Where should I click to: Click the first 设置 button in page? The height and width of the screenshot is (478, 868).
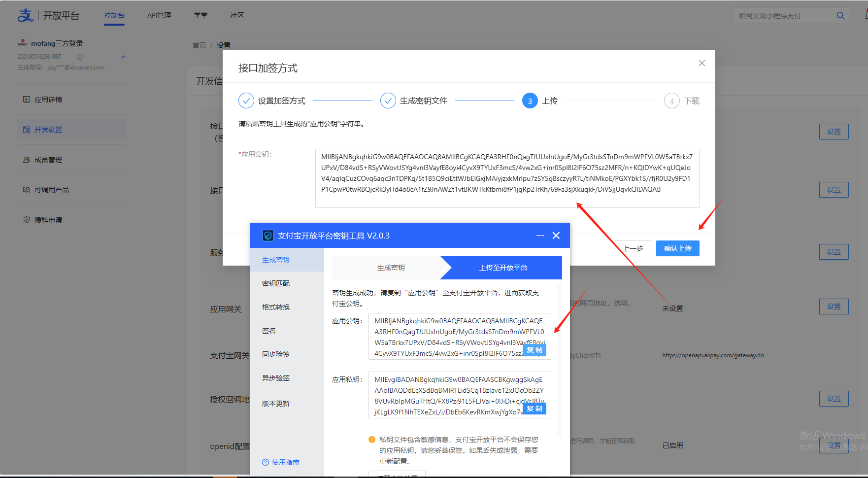point(834,132)
